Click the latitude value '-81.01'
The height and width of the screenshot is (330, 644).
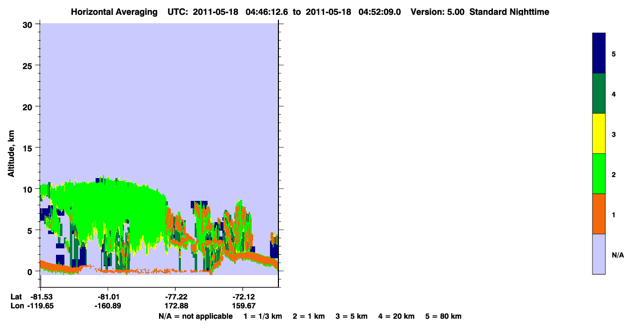tap(108, 297)
